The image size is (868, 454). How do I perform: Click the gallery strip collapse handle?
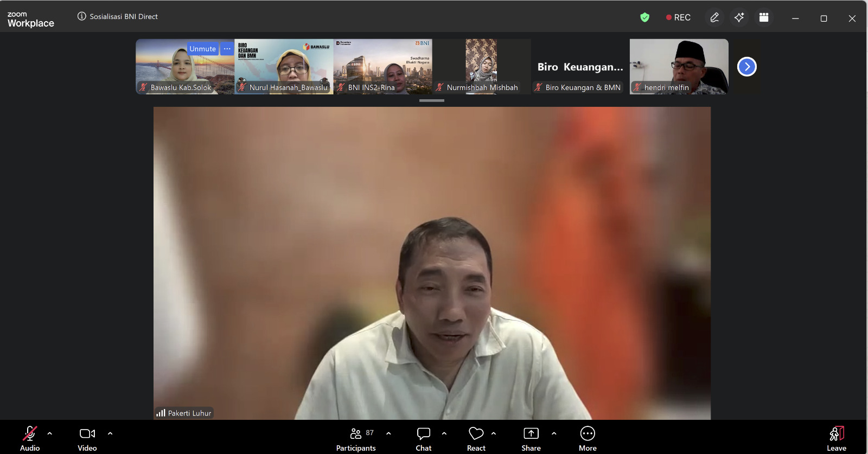(x=432, y=100)
